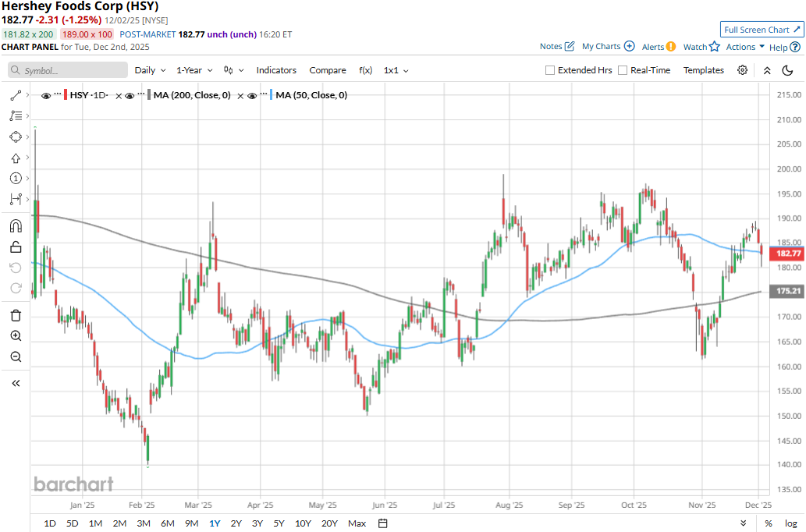Enable the Extended Hrs checkbox
The width and height of the screenshot is (806, 532).
[550, 70]
